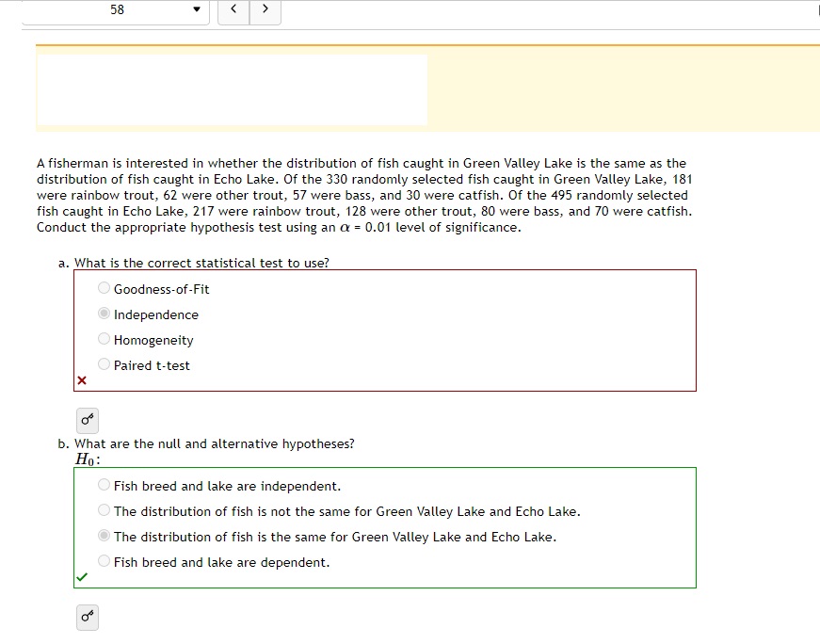Click the Independence radio button
Image resolution: width=820 pixels, height=644 pixels.
click(103, 313)
